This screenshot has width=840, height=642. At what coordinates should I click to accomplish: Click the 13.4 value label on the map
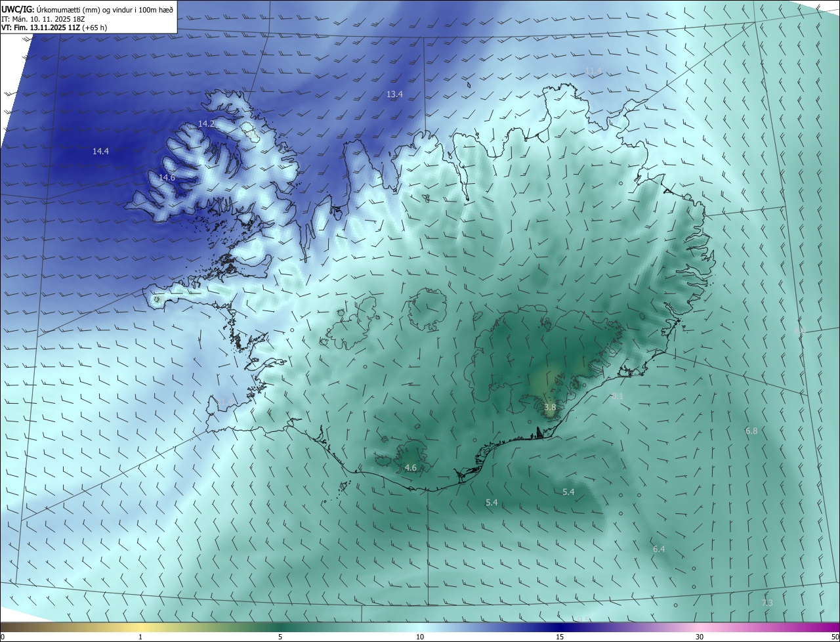[x=394, y=95]
